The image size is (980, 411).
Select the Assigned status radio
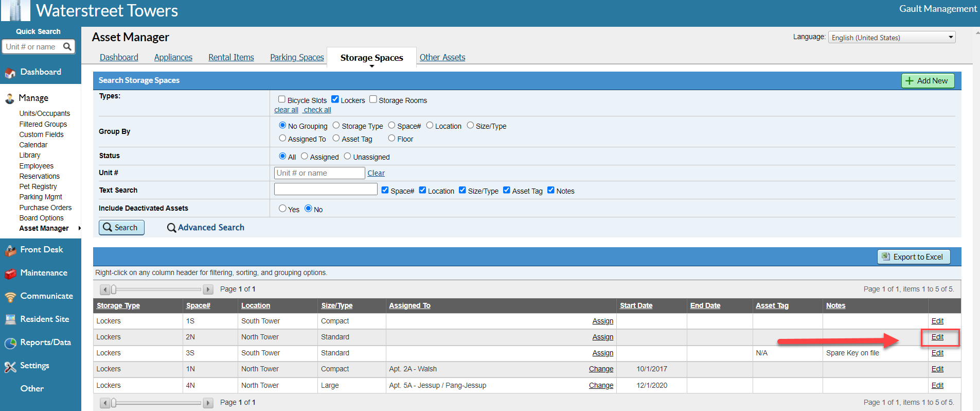(304, 156)
